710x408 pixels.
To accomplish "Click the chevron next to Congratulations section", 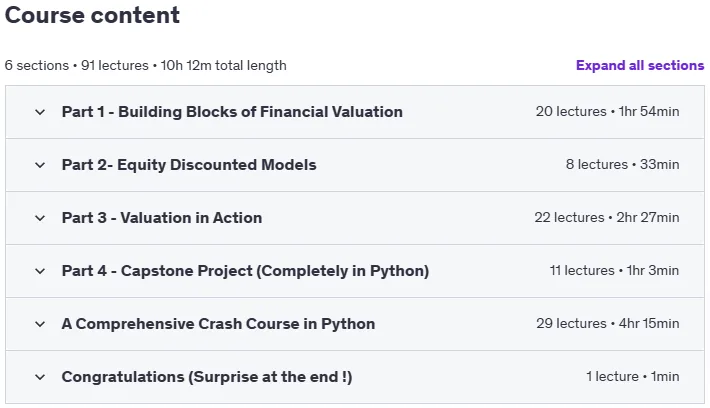I will tap(40, 377).
